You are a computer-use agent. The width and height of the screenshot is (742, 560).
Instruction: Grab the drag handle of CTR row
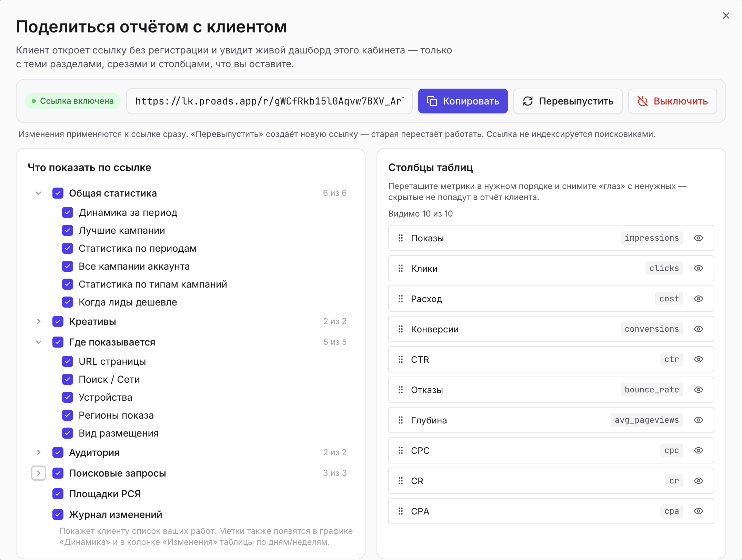click(401, 359)
